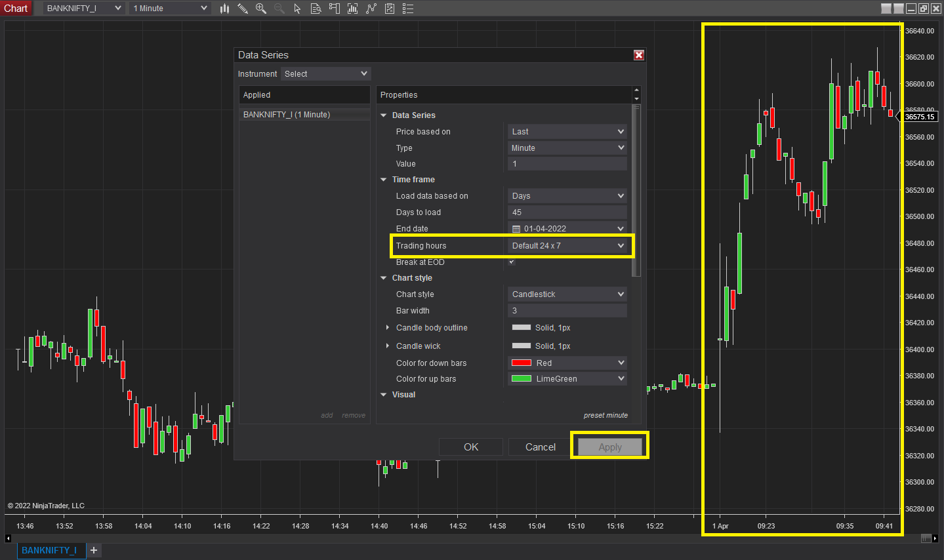Select the cursor pointer tool
The width and height of the screenshot is (944, 560).
[297, 9]
